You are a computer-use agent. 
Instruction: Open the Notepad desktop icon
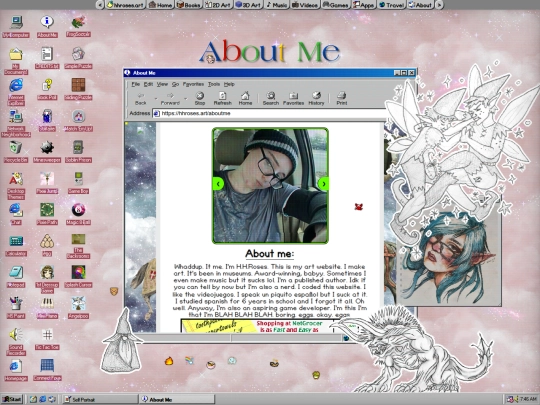[16, 277]
